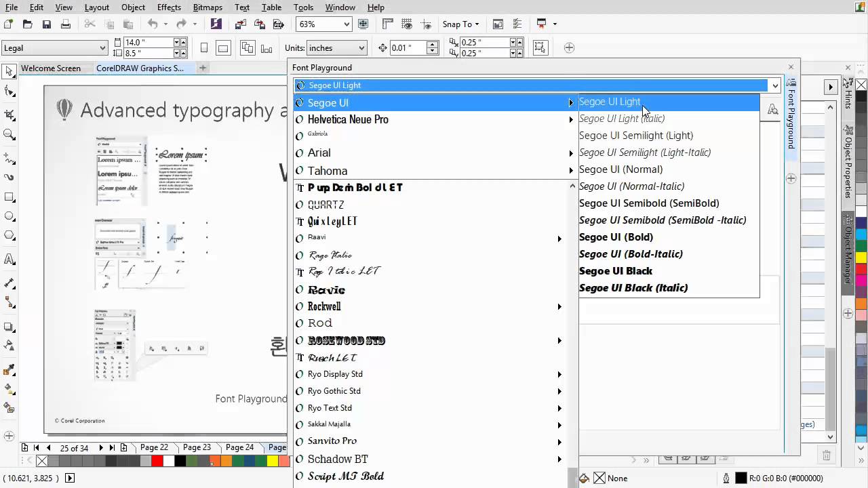Click the nudge distance field 0.01
The width and height of the screenshot is (868, 488).
pyautogui.click(x=408, y=48)
